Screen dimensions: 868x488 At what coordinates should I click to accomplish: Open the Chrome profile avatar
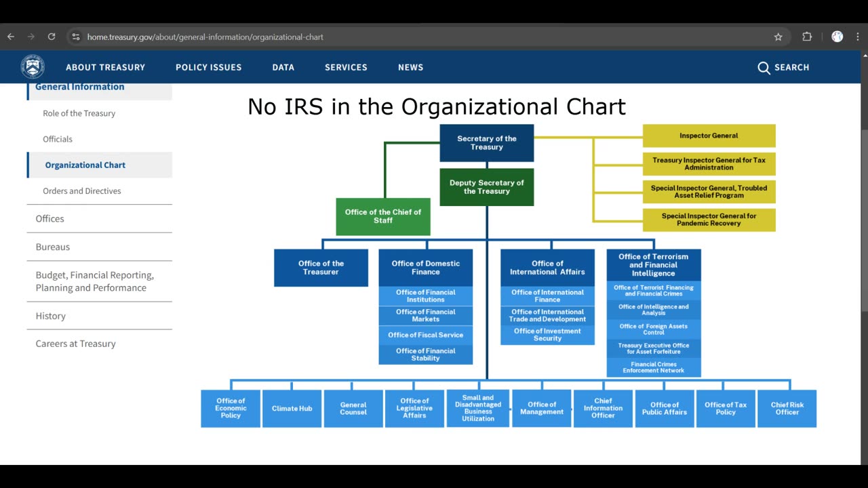click(837, 37)
